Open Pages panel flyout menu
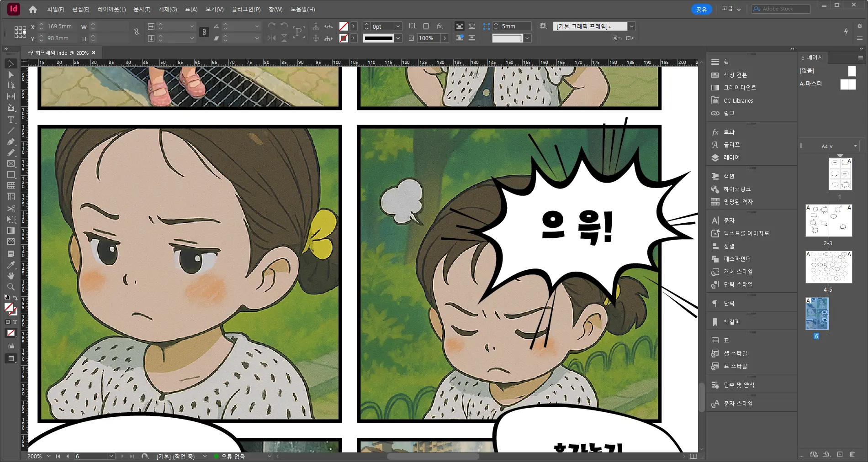This screenshot has height=462, width=868. [860, 58]
